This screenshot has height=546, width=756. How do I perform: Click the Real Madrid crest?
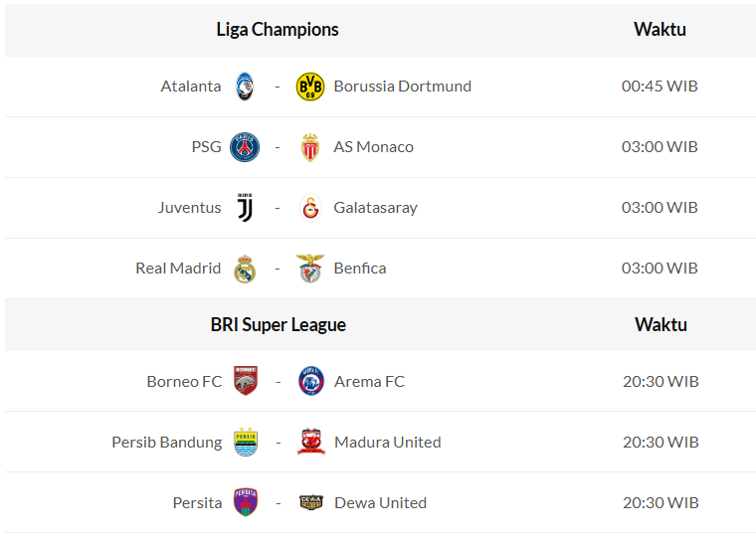pyautogui.click(x=245, y=269)
